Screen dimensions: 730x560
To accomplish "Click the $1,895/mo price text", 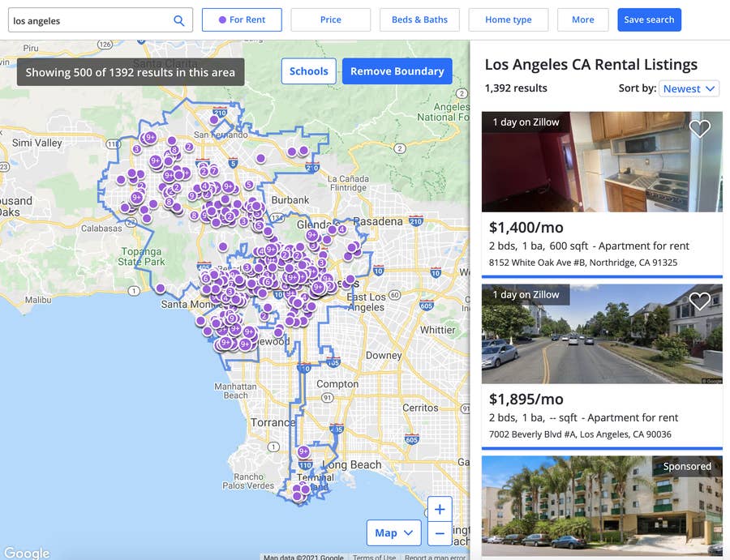I will point(526,399).
